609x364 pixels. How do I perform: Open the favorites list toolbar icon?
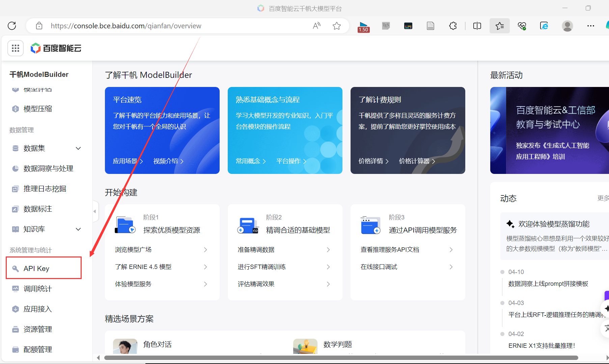tap(500, 26)
